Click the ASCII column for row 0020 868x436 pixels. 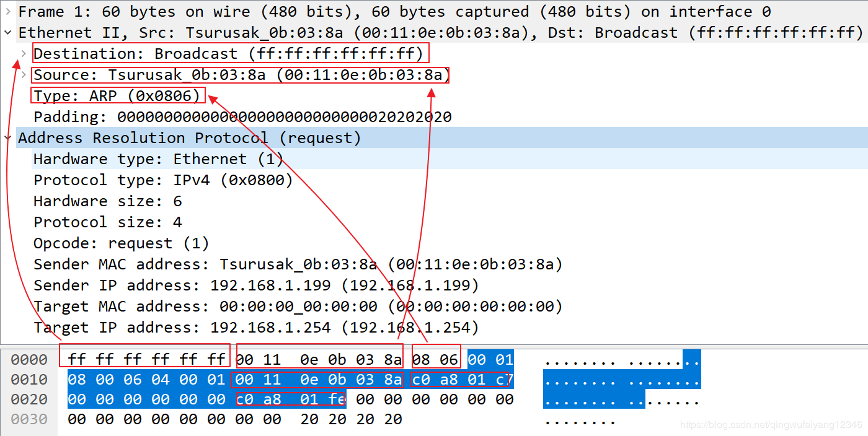click(x=622, y=399)
